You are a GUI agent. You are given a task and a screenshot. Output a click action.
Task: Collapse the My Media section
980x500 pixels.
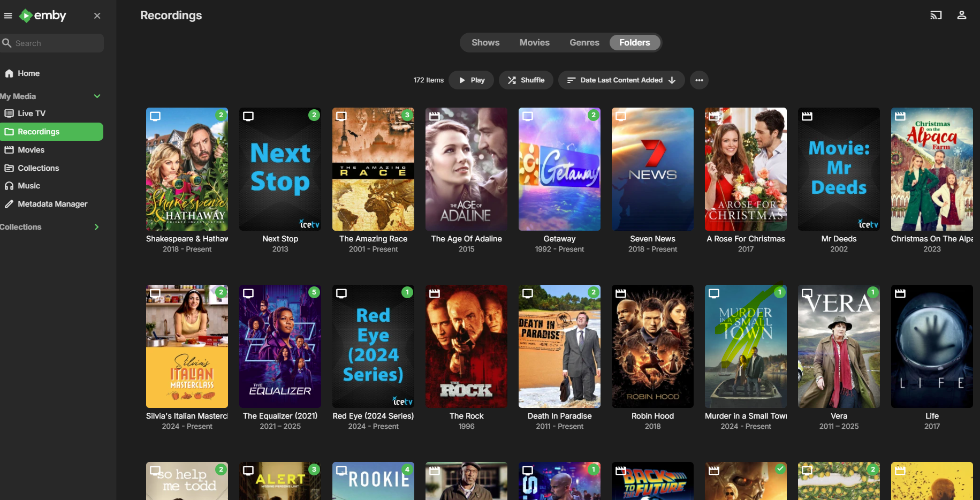tap(97, 96)
